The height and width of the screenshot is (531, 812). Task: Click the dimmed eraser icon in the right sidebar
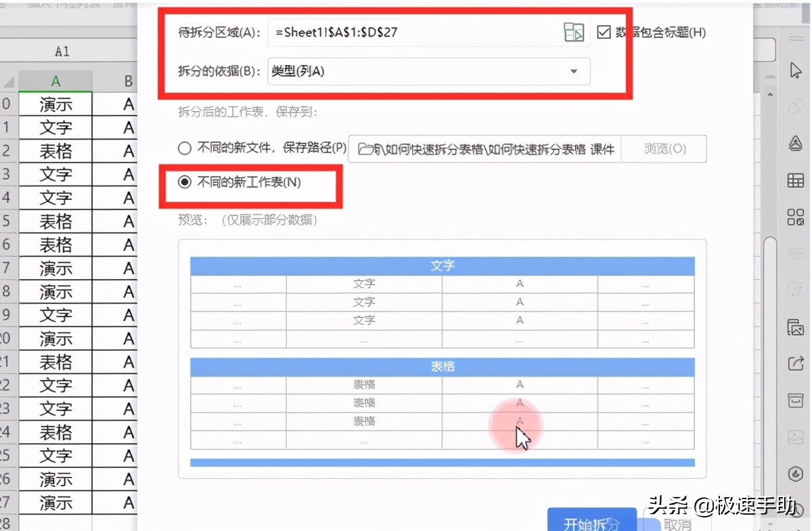click(x=796, y=107)
